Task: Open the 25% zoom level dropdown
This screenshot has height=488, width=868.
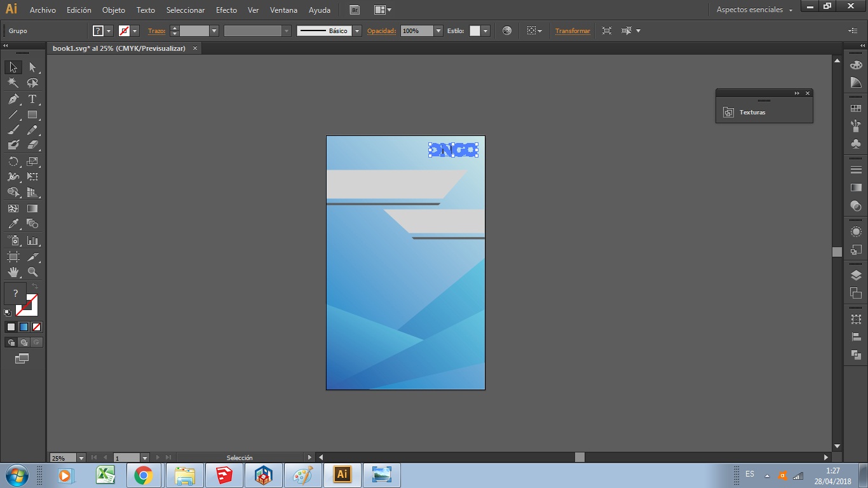Action: pos(81,457)
